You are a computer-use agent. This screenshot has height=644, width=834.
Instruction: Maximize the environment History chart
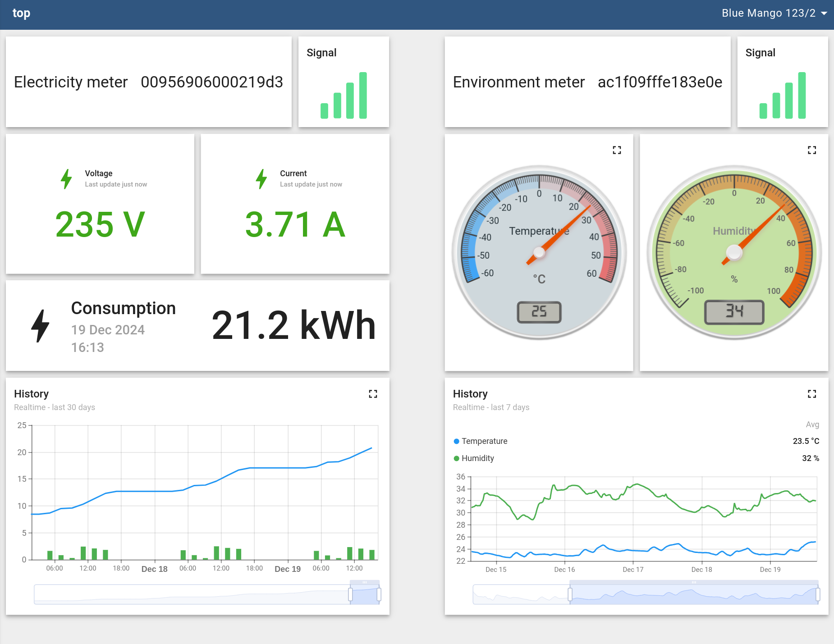pyautogui.click(x=811, y=394)
